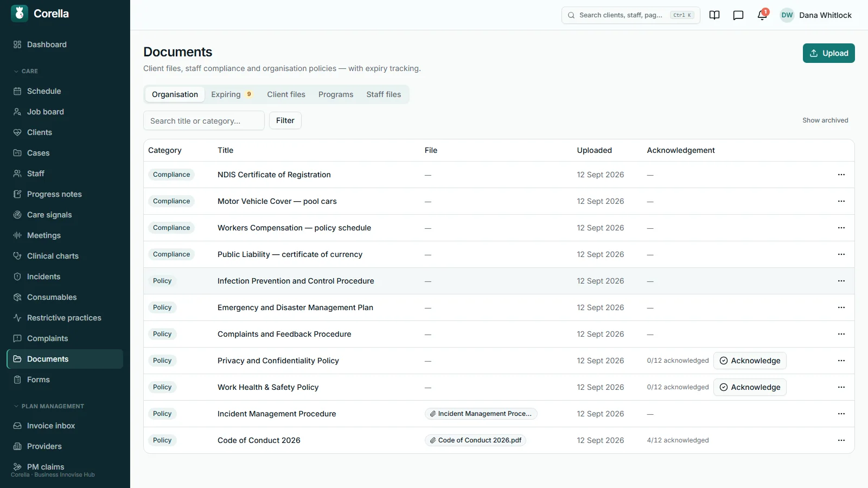Open Restrictive practices in the sidebar
The image size is (868, 488).
point(65,318)
